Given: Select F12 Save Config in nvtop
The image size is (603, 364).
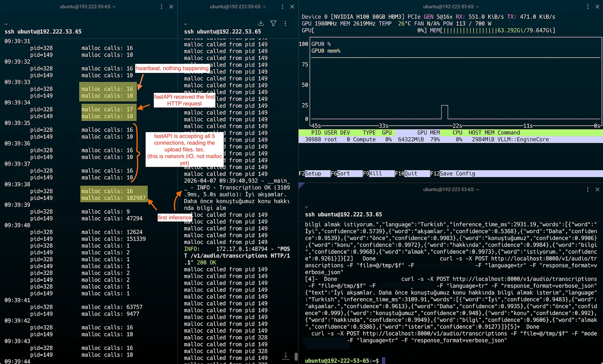Looking at the screenshot, I should 453,174.
